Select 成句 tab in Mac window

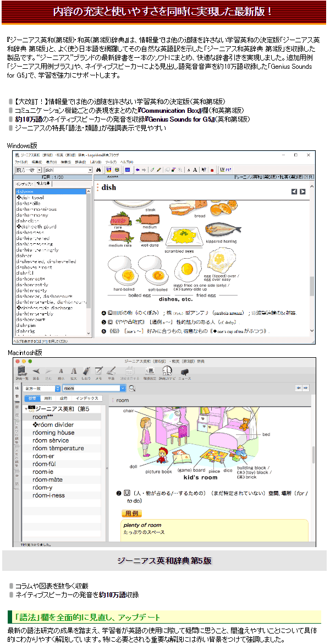pyautogui.click(x=63, y=399)
